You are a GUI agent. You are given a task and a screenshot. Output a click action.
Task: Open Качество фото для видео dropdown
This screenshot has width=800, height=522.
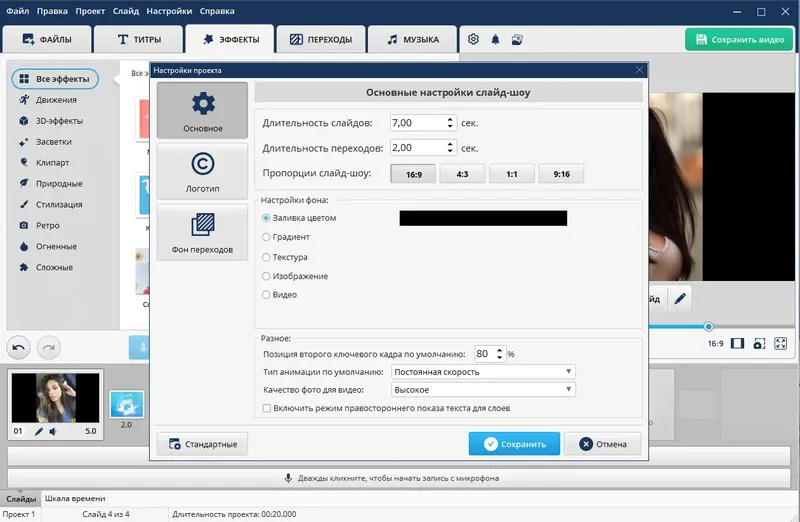pyautogui.click(x=483, y=390)
